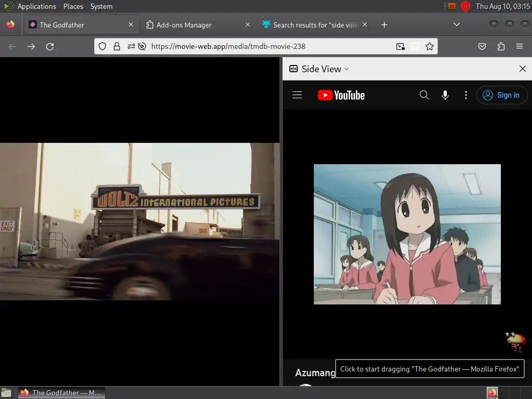Click Firefox workspace switcher icon at bottom right
The width and height of the screenshot is (532, 399).
click(x=492, y=393)
